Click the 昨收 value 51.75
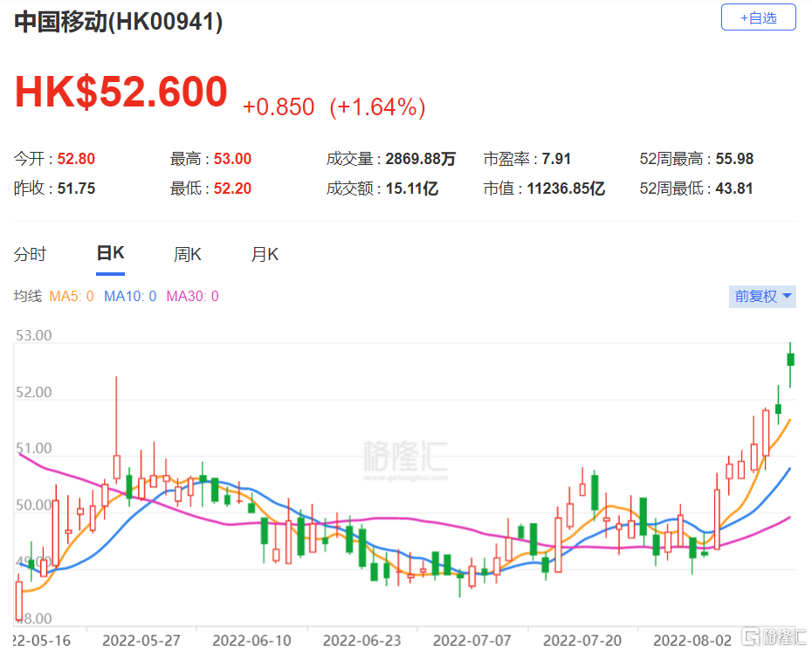812x652 pixels. pos(76,188)
